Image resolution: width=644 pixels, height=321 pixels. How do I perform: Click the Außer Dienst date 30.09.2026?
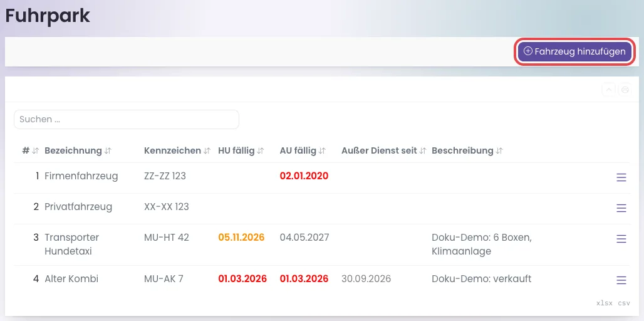pos(366,279)
